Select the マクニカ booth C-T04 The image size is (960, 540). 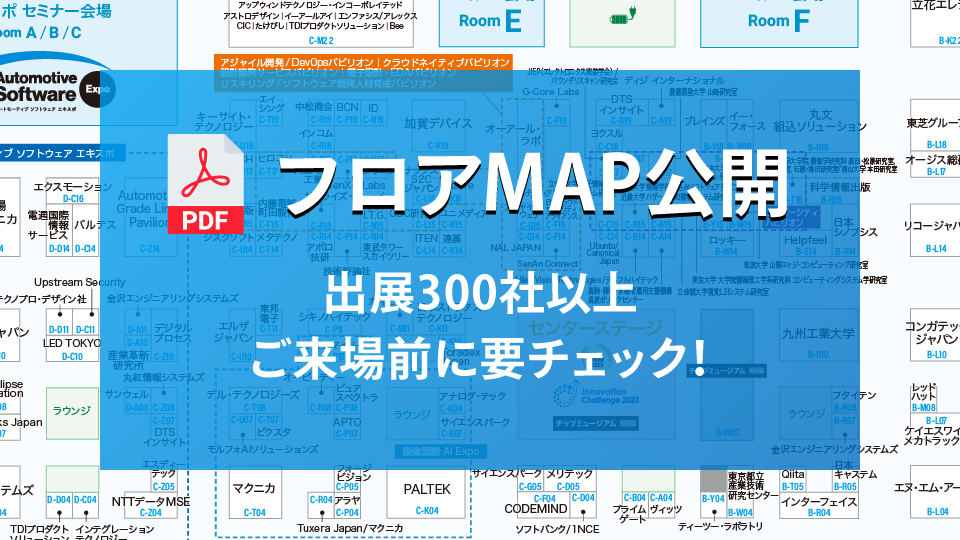click(254, 495)
